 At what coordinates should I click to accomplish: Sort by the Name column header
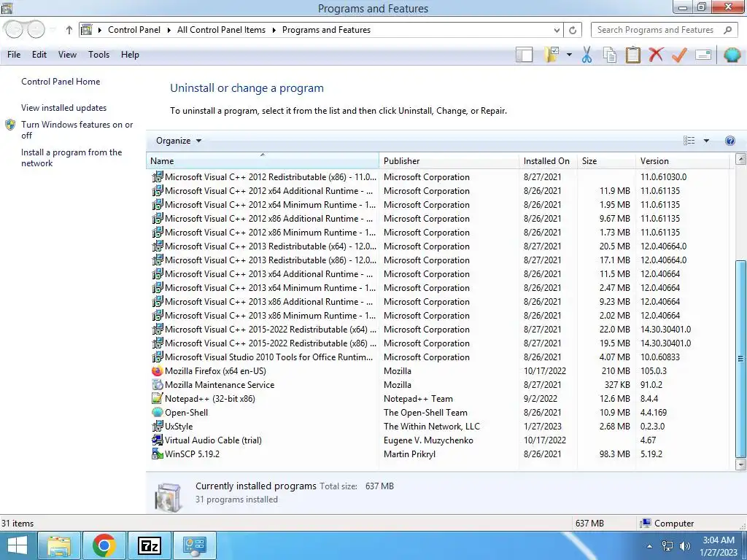263,161
